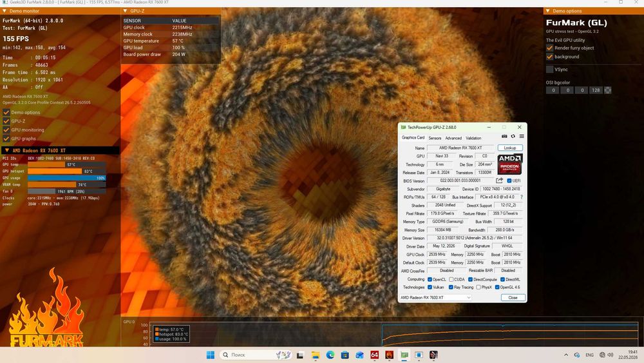Screen dimensions: 644x363
Task: Open the network and volume tray icons
Action: pyautogui.click(x=606, y=355)
